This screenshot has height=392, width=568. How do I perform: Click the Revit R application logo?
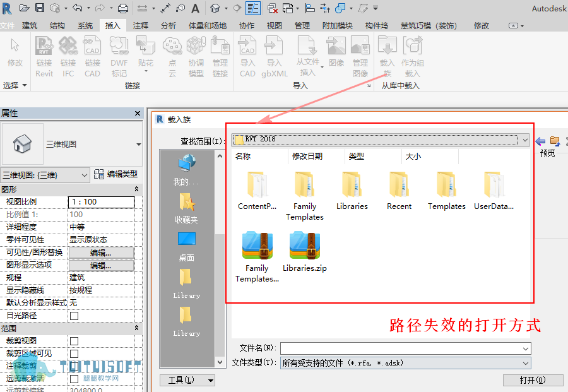[x=7, y=8]
